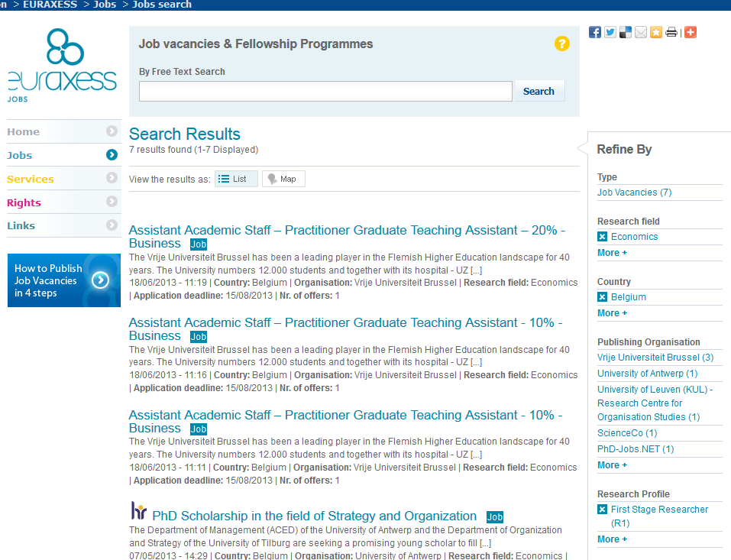The height and width of the screenshot is (560, 731).
Task: Click arrow icon beside Jobs menu
Action: (x=112, y=155)
